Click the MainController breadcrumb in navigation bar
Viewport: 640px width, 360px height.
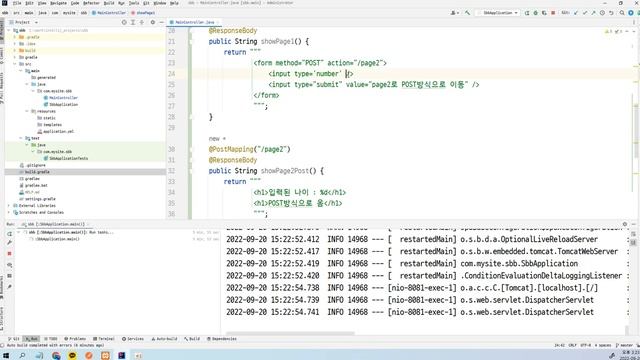tap(109, 13)
